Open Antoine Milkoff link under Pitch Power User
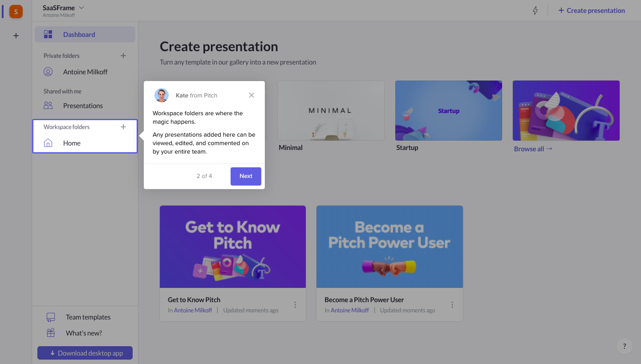 (350, 310)
